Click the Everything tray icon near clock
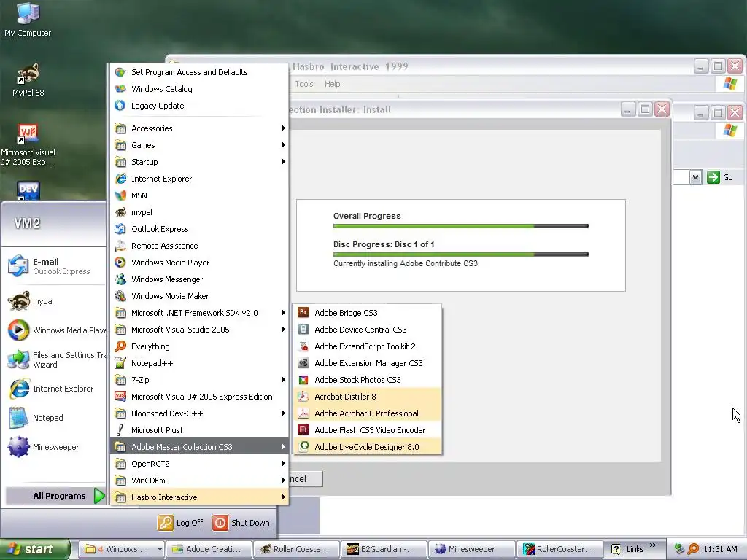Screen dimensions: 747x560 click(x=693, y=549)
